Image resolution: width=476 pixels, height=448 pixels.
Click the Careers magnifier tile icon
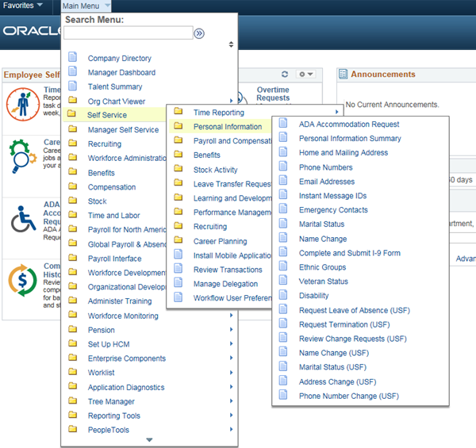(x=23, y=155)
